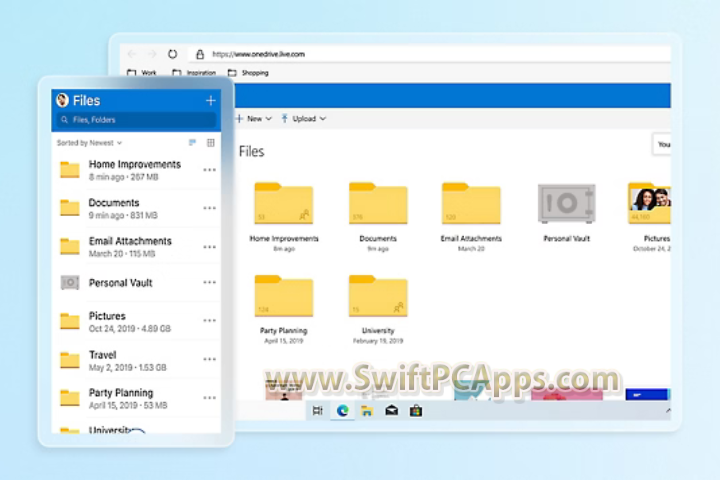Open File Explorer from the taskbar
The height and width of the screenshot is (480, 720).
pyautogui.click(x=366, y=411)
